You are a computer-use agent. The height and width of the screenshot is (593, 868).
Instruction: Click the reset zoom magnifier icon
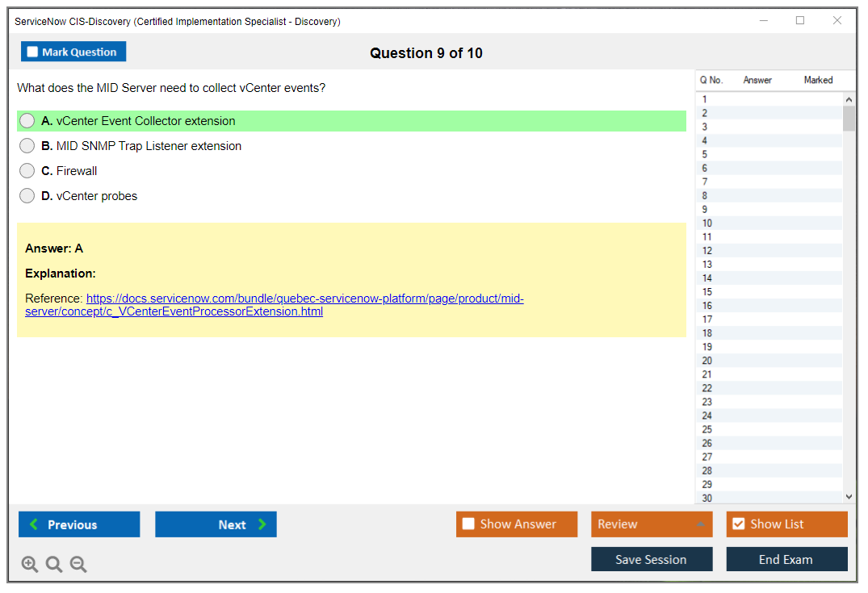point(54,565)
